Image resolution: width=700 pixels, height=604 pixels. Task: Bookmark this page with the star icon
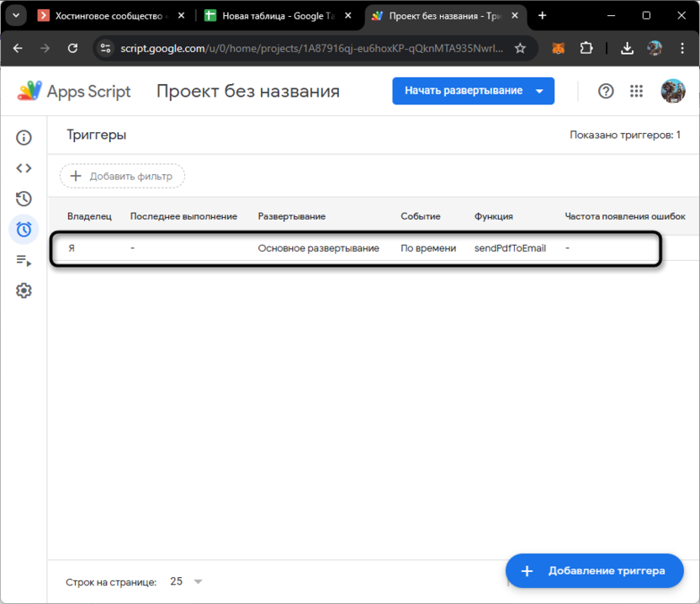point(520,48)
